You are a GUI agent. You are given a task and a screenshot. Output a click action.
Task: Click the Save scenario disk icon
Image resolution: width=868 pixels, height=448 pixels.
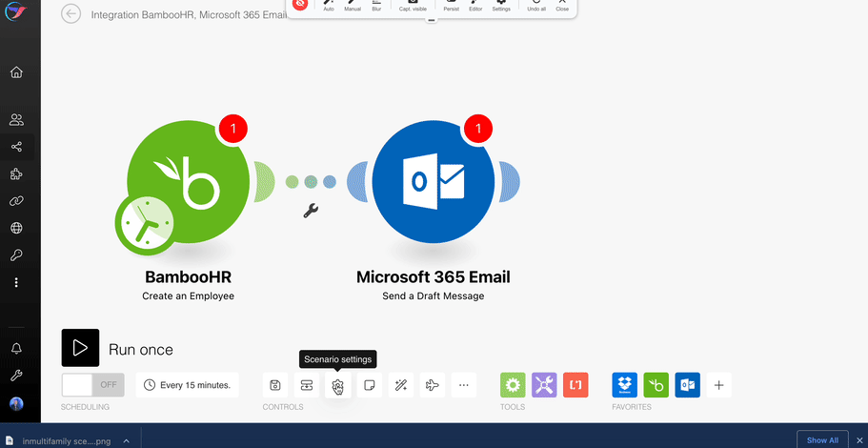(x=275, y=385)
